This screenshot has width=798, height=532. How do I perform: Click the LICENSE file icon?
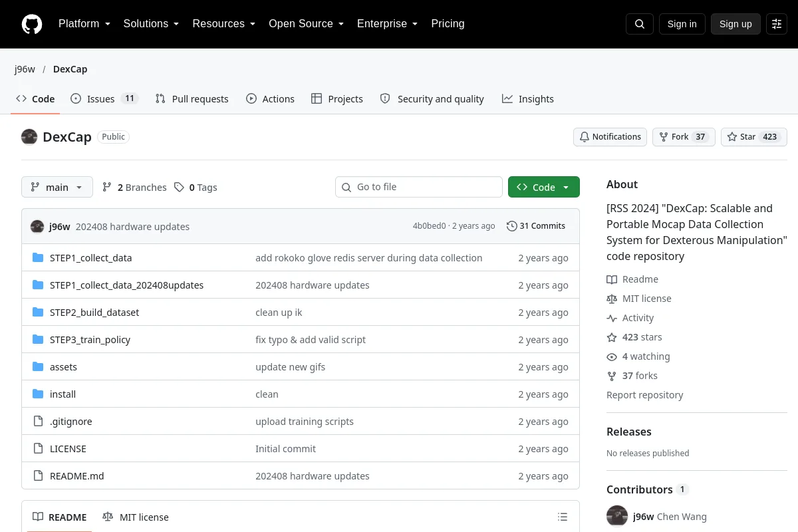coord(38,449)
